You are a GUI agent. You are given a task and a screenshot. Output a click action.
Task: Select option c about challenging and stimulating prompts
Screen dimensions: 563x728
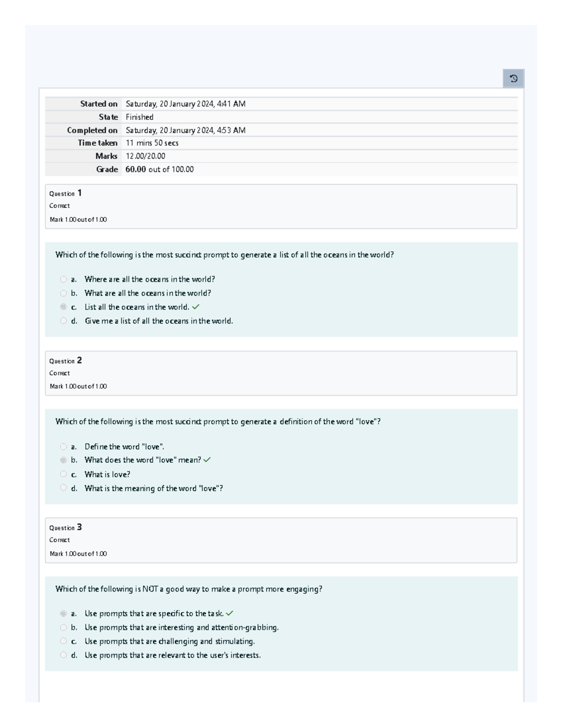63,641
